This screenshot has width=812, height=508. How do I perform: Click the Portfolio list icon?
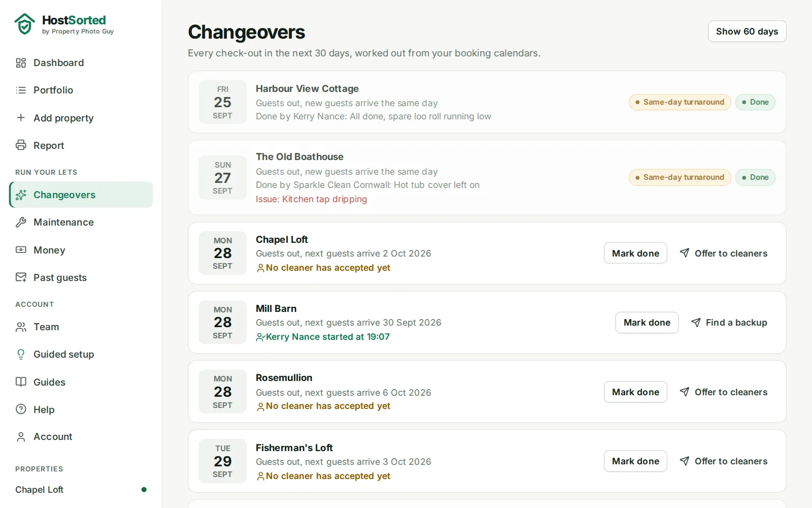click(x=21, y=90)
